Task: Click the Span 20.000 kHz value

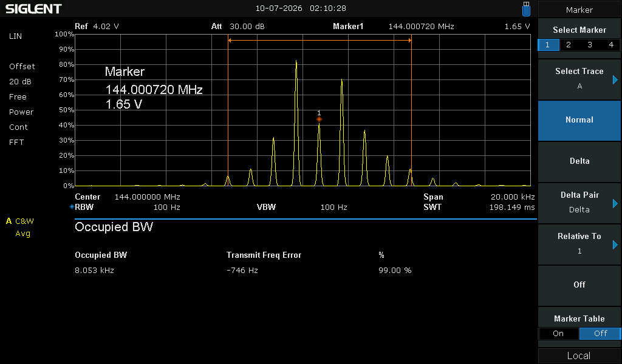Action: click(x=513, y=197)
